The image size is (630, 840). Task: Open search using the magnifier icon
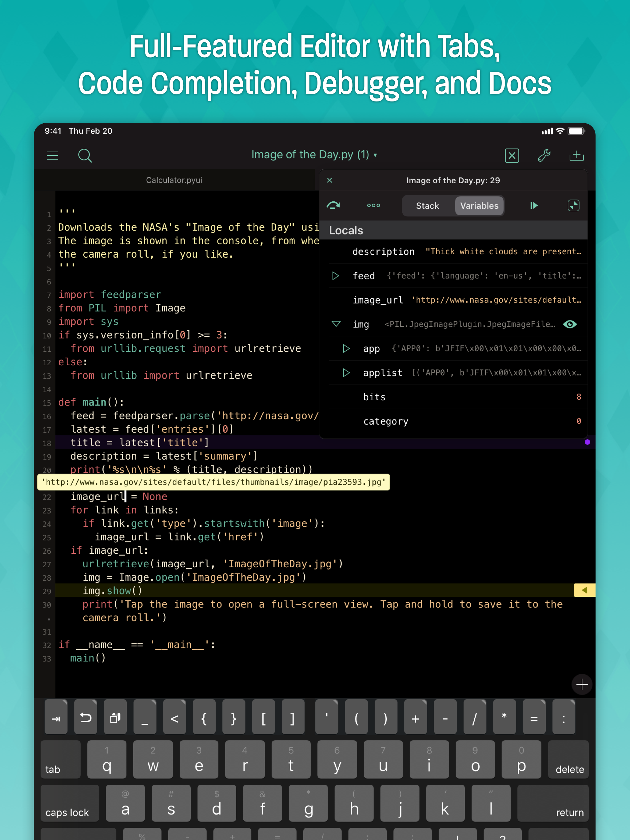pyautogui.click(x=85, y=155)
